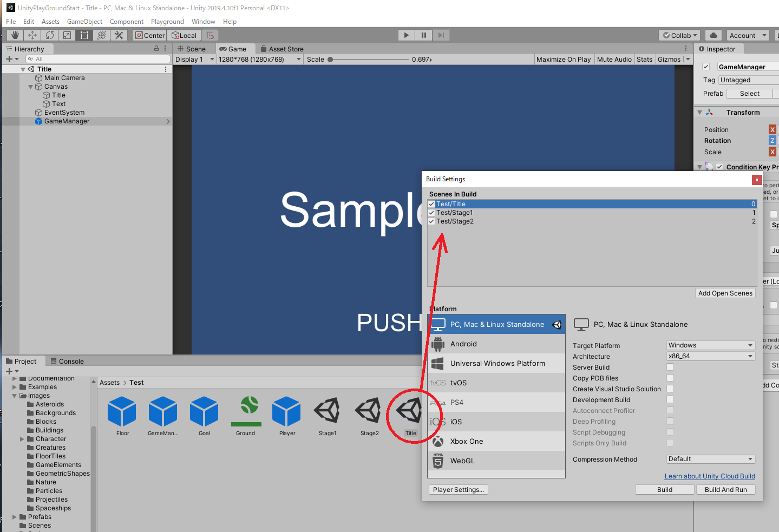Select the Hand tool in toolbar
The image size is (779, 532).
(x=15, y=35)
